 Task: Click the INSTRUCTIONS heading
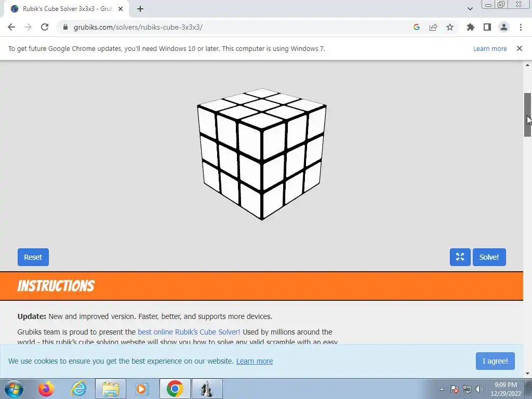[x=56, y=286]
